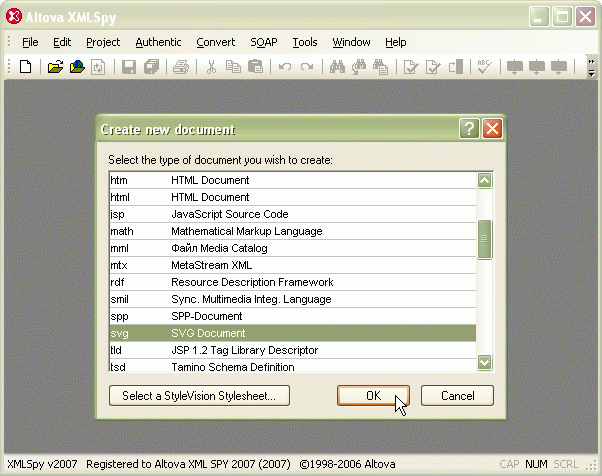The width and height of the screenshot is (602, 476).
Task: Open the Window menu
Action: [351, 42]
